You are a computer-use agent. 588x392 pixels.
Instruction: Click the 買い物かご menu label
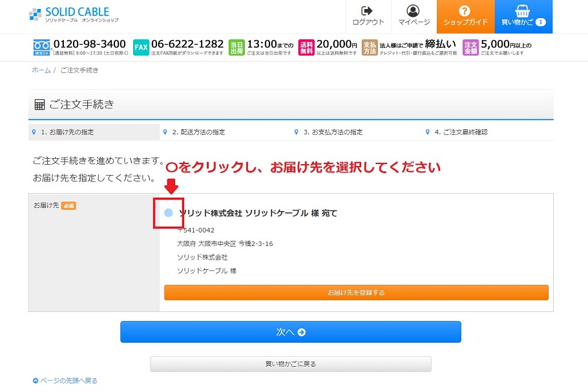point(517,22)
